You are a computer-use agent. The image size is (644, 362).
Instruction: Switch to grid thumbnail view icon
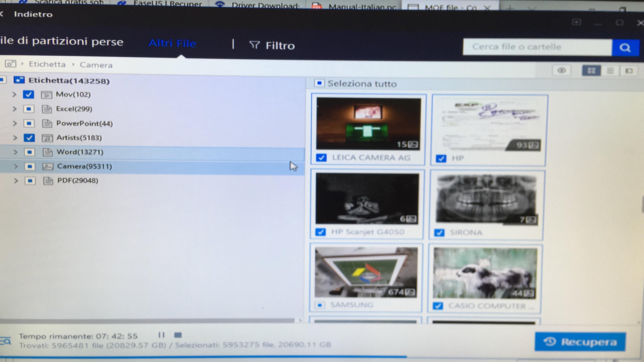(x=591, y=71)
